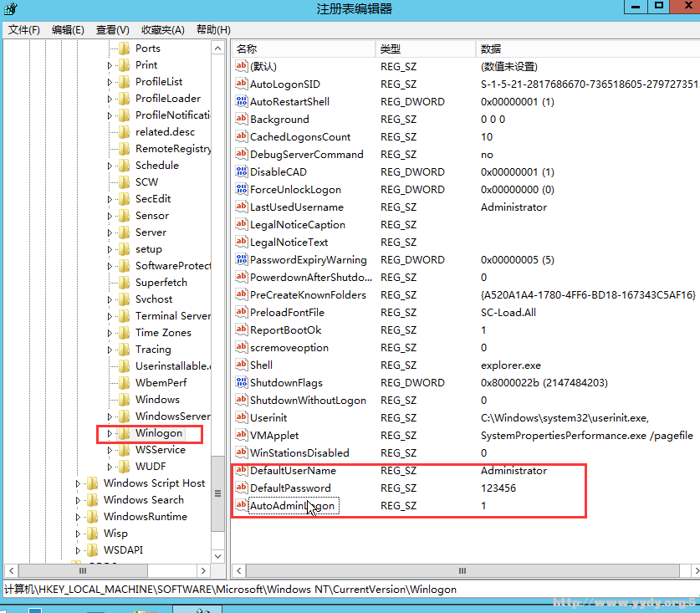The width and height of the screenshot is (700, 613).
Task: Select the WinStationsDisabled value name
Action: [299, 452]
